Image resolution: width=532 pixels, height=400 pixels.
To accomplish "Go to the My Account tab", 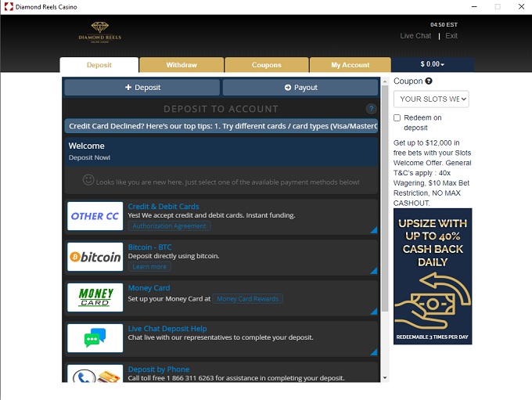I will (350, 66).
